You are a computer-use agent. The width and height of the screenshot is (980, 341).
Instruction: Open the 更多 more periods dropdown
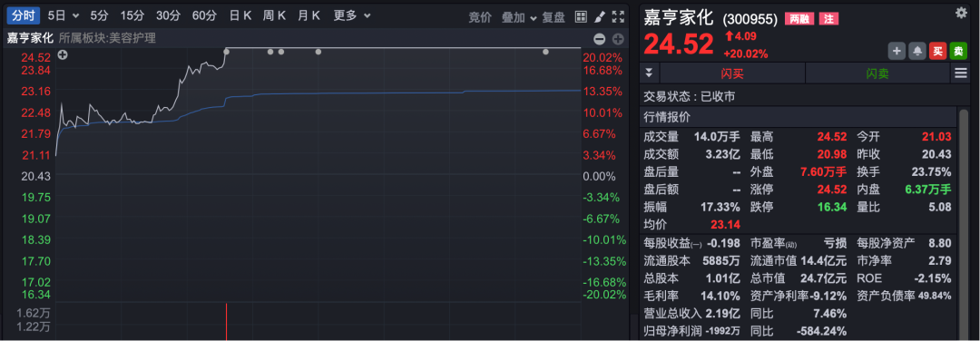[x=352, y=15]
